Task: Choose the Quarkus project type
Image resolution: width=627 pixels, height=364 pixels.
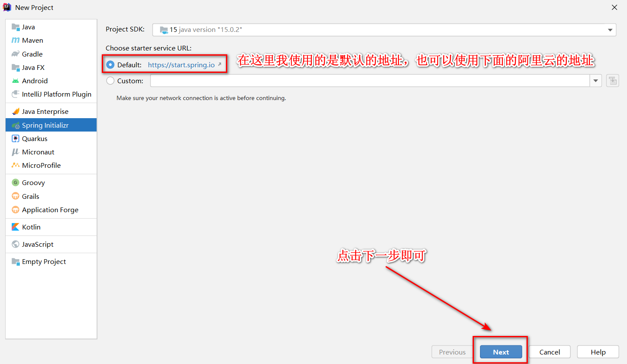Action: [51, 139]
